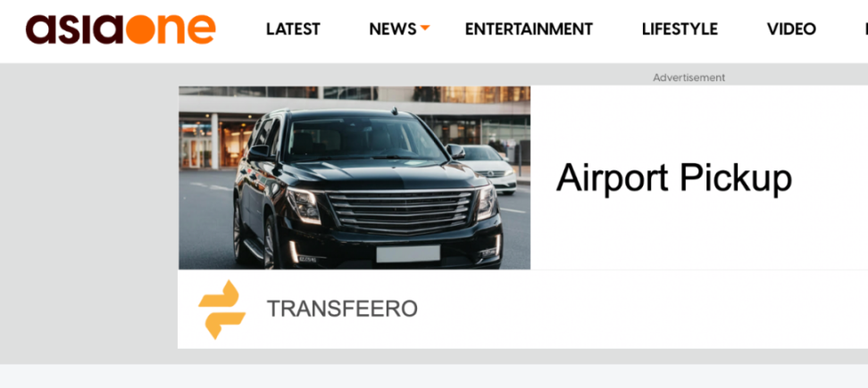Click the SUV's chrome front grille
868x388 pixels.
coord(400,212)
